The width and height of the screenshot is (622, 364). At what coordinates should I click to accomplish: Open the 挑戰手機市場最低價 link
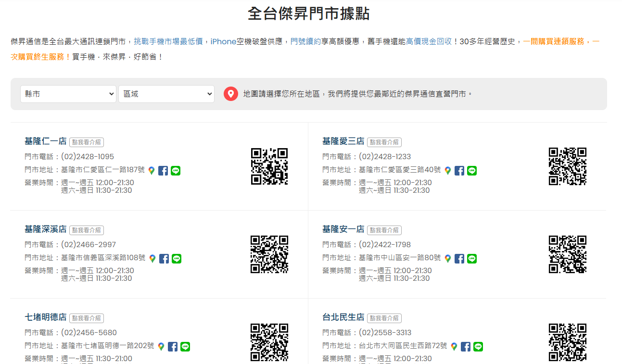click(168, 41)
